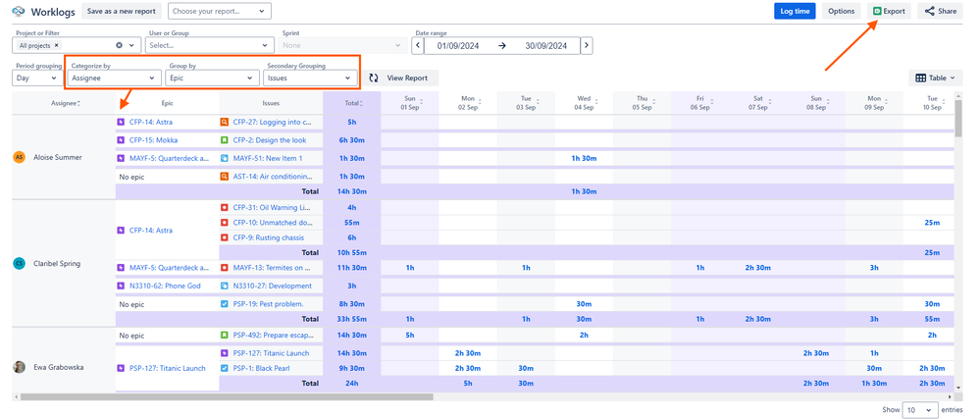Sort by the Total column header

click(x=351, y=102)
